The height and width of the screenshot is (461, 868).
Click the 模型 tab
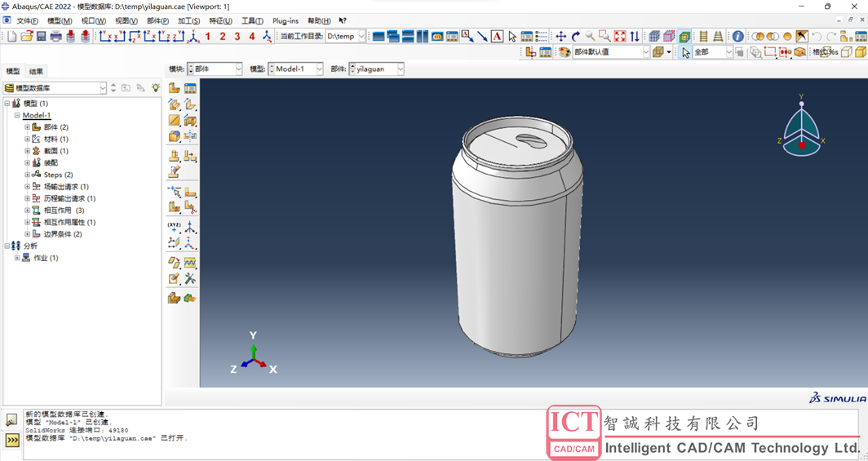point(13,71)
